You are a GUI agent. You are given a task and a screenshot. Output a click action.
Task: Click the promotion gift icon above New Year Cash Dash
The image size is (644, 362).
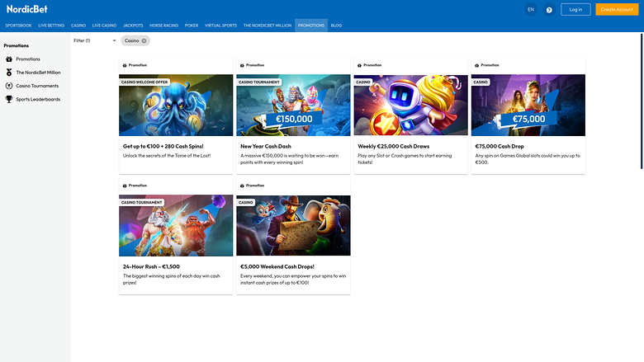click(x=241, y=65)
